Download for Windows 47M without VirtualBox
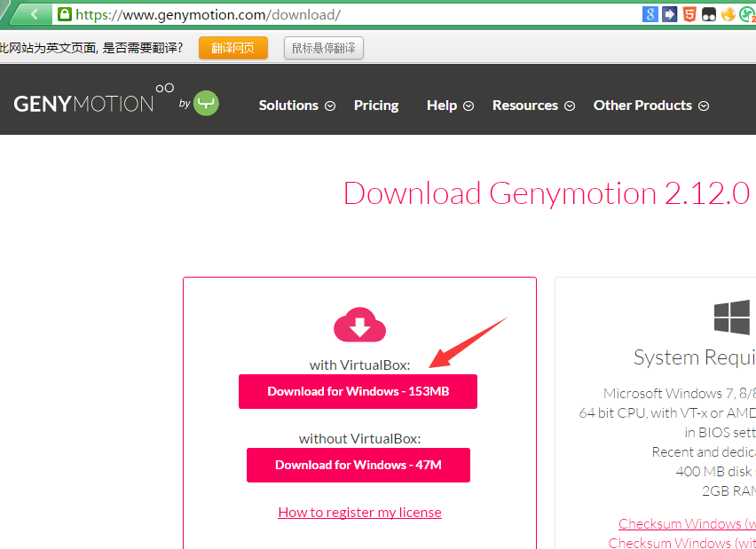The width and height of the screenshot is (756, 549). pyautogui.click(x=358, y=465)
